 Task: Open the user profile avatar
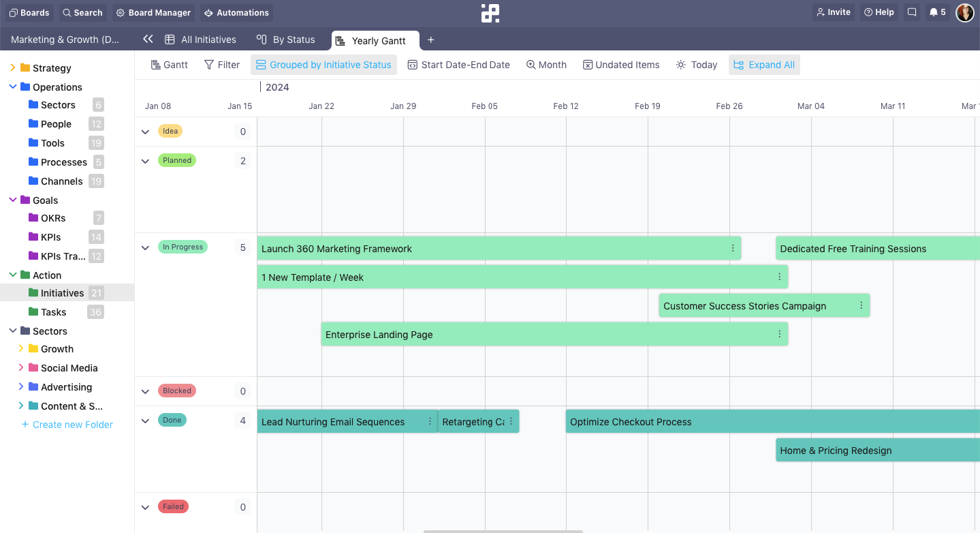[964, 12]
